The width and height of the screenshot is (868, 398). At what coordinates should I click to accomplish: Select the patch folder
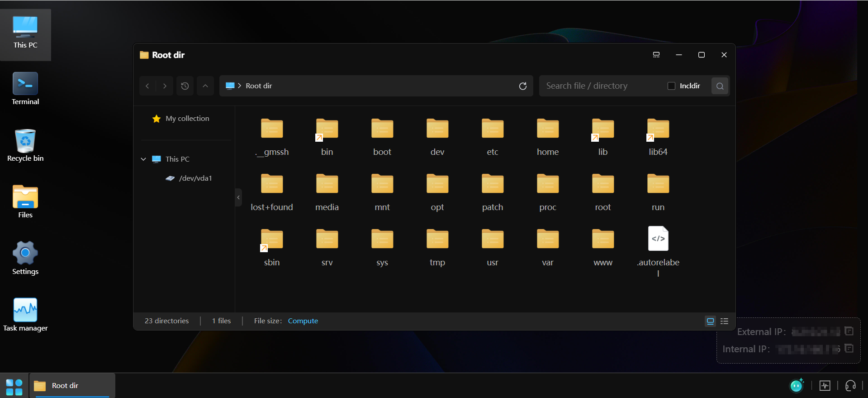pos(493,193)
